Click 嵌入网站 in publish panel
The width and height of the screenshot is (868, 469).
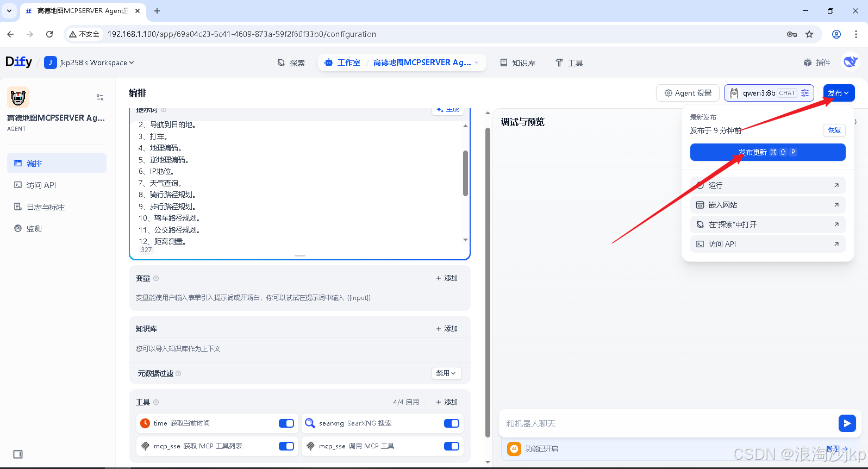pyautogui.click(x=767, y=205)
